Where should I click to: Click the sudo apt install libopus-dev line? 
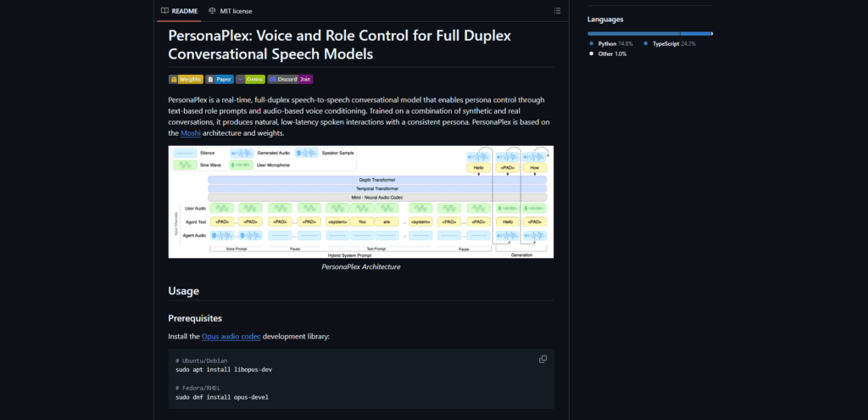point(224,369)
